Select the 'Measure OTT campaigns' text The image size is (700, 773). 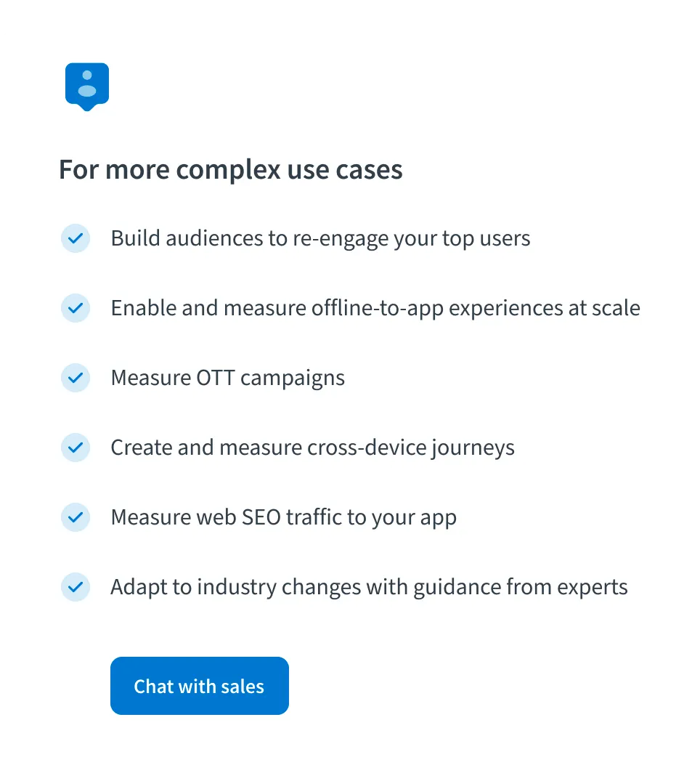[x=227, y=378]
